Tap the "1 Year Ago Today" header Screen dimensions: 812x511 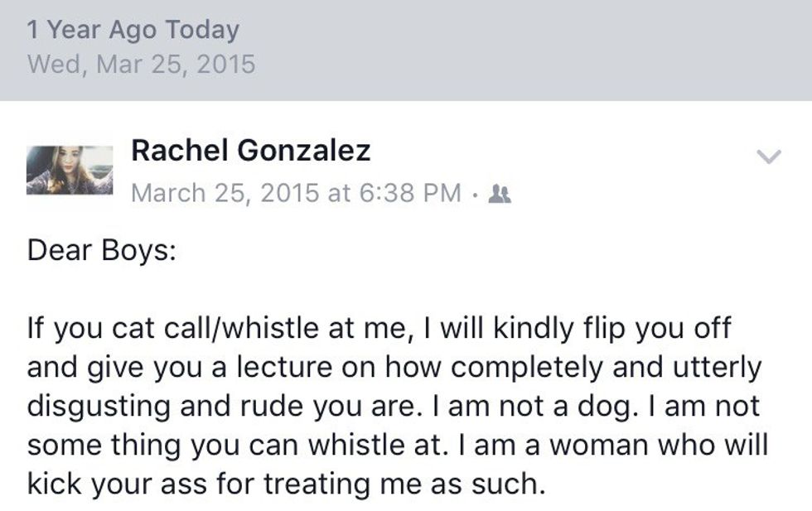coord(133,31)
